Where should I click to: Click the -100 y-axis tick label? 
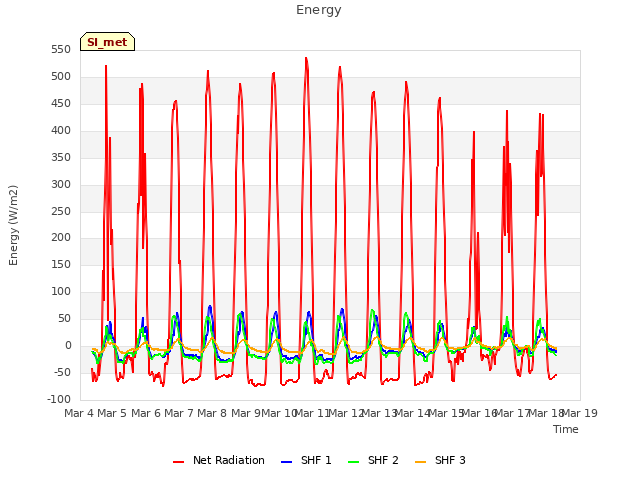tap(59, 400)
